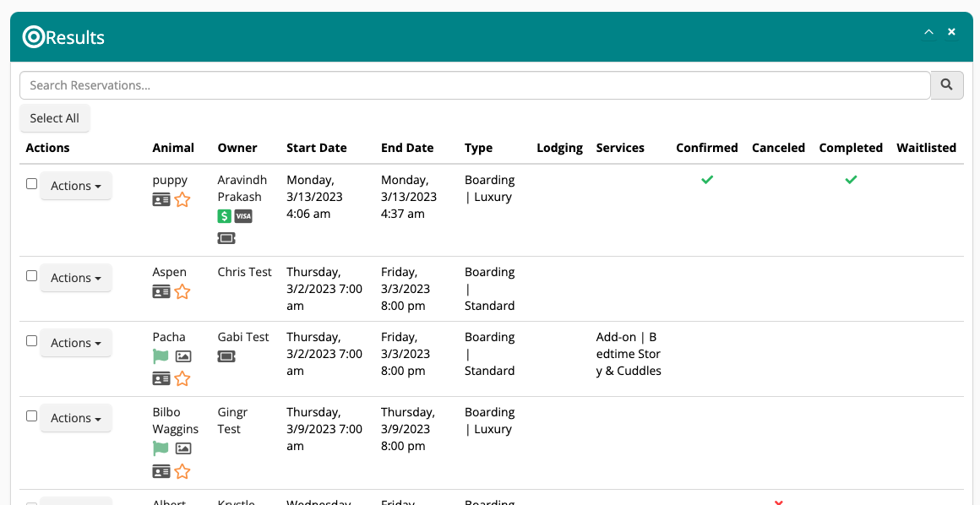Screen dimensions: 980x505
Task: Click the ID card icon under Pacha
Action: (161, 378)
